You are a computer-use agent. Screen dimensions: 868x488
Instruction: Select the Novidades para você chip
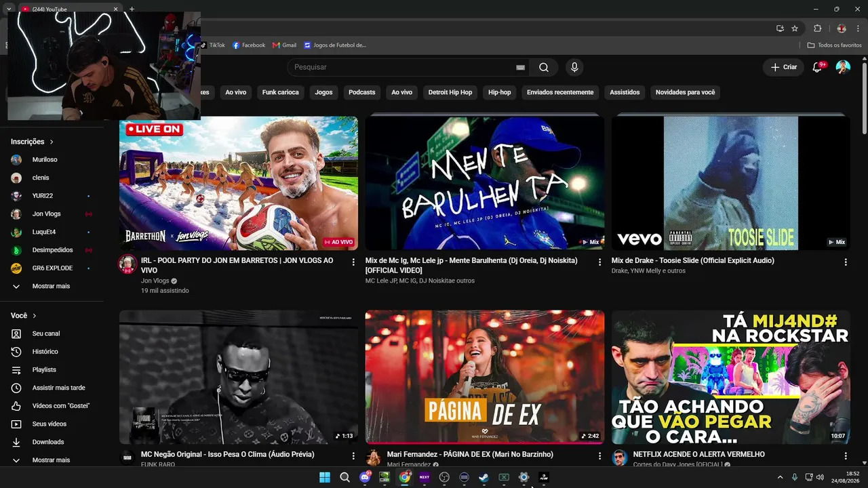tap(685, 92)
